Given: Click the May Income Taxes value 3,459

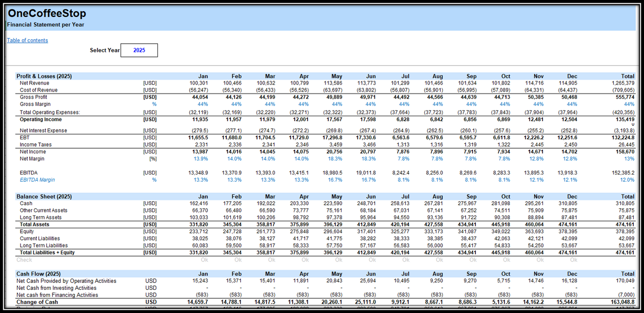Looking at the screenshot, I should pyautogui.click(x=334, y=145).
